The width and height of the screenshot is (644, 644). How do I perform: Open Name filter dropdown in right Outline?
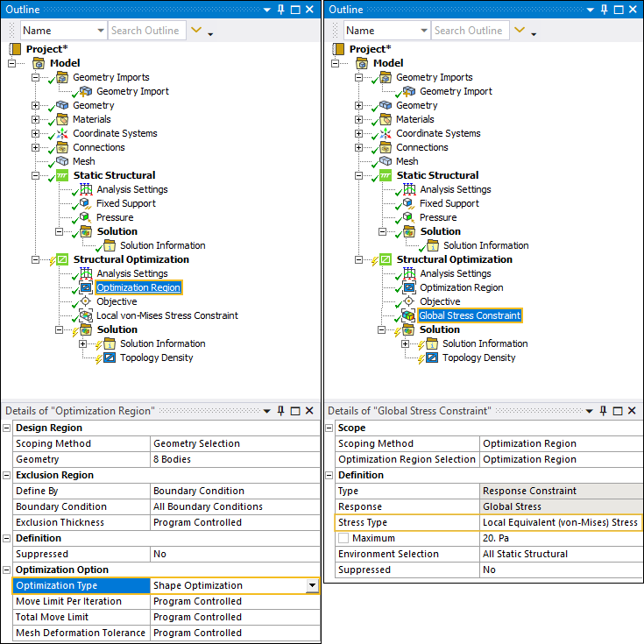[x=424, y=31]
